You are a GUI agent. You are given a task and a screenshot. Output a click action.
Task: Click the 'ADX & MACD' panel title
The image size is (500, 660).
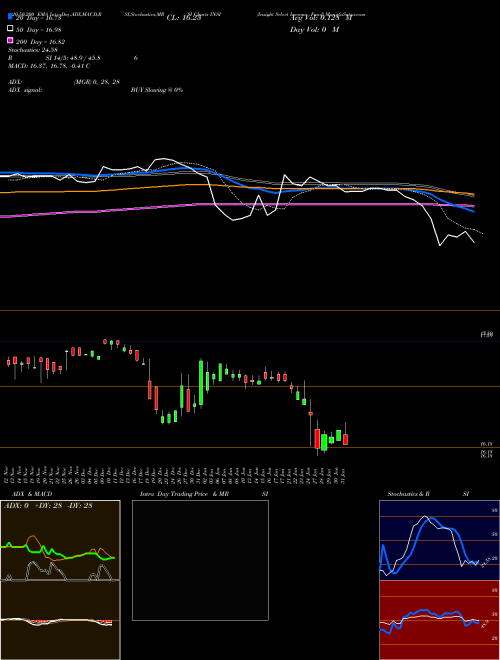(x=32, y=494)
